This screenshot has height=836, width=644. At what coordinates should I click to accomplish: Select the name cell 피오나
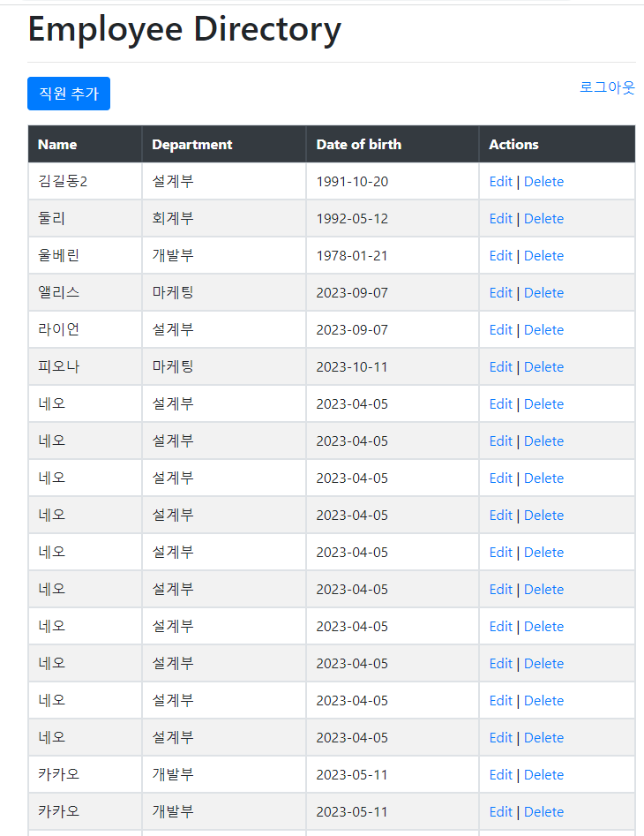(x=86, y=367)
